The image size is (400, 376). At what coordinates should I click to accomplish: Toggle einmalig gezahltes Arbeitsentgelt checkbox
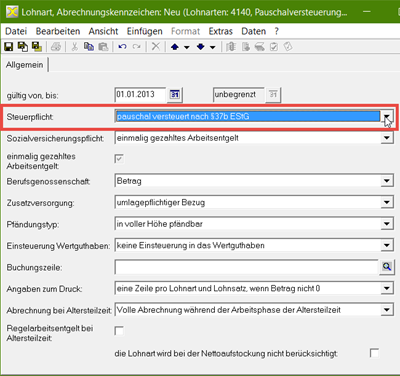[x=119, y=159]
